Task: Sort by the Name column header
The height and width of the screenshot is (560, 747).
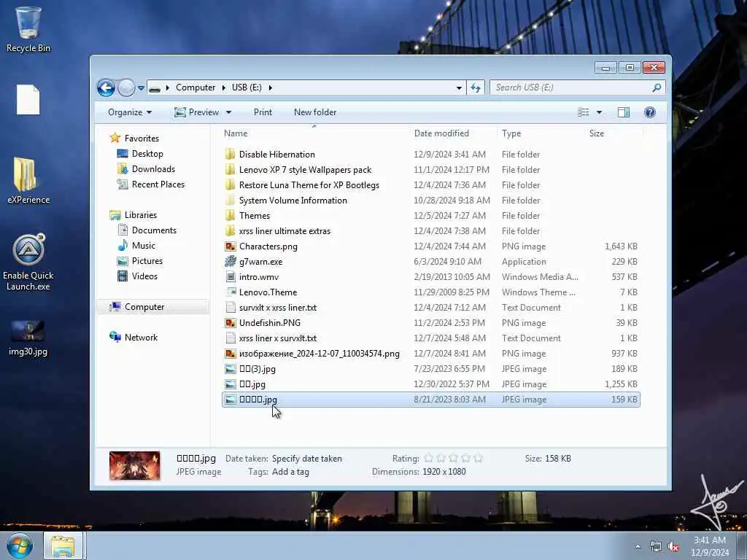Action: coord(236,133)
